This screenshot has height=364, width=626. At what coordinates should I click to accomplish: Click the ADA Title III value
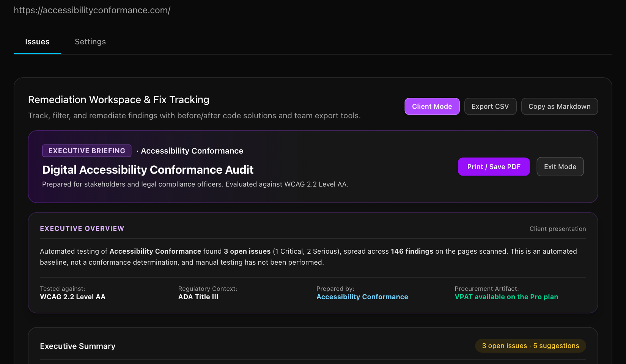coord(198,297)
